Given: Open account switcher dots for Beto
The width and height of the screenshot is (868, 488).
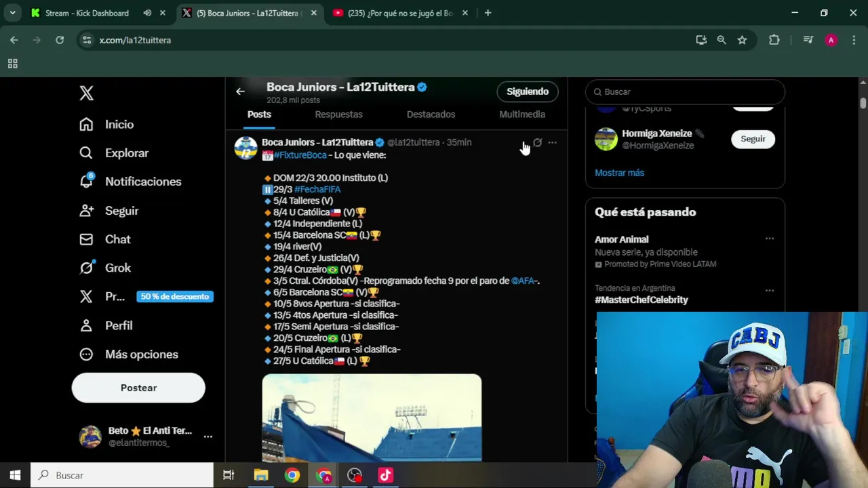Looking at the screenshot, I should point(208,436).
